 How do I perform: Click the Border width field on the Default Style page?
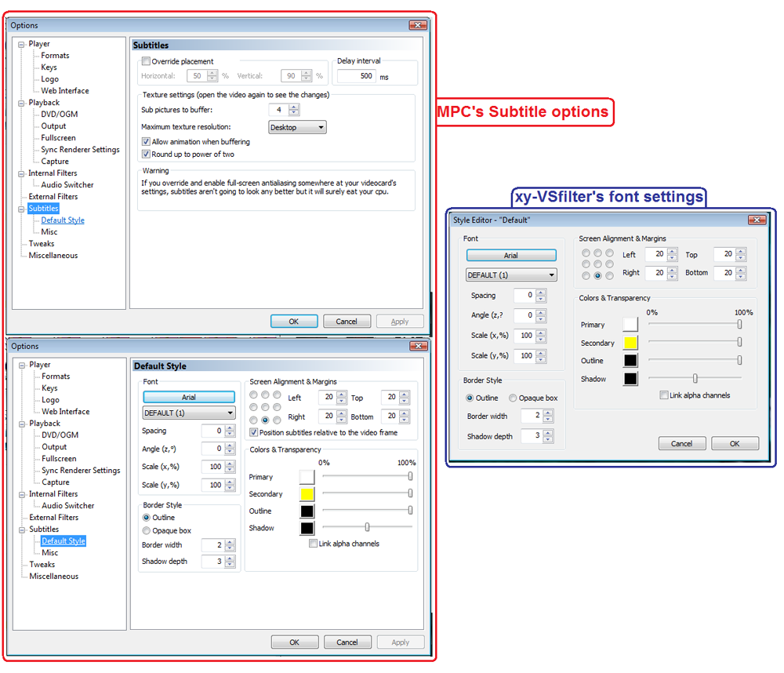pyautogui.click(x=212, y=545)
